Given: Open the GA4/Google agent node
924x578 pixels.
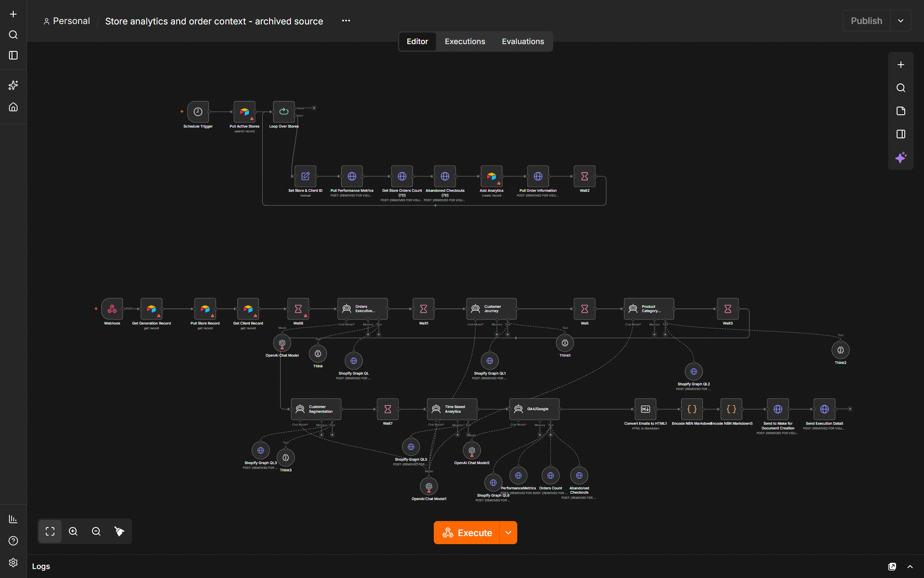Looking at the screenshot, I should click(x=534, y=409).
